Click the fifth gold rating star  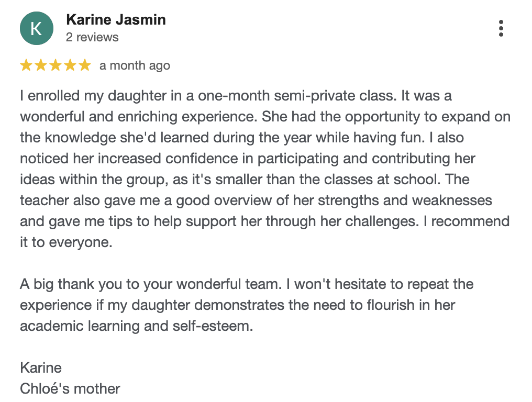[x=84, y=65]
